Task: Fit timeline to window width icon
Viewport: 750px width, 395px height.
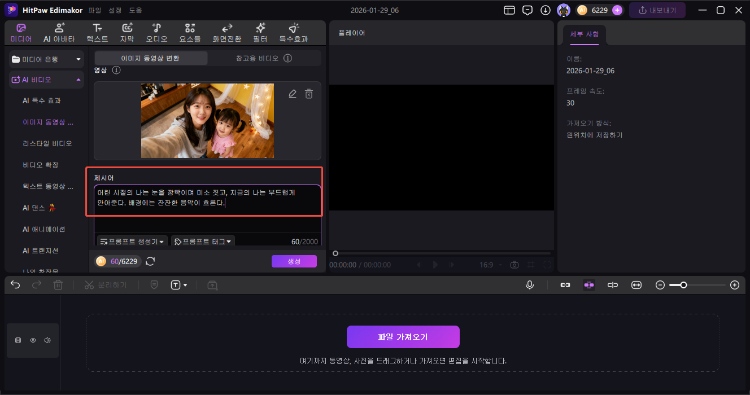Action: (x=636, y=285)
